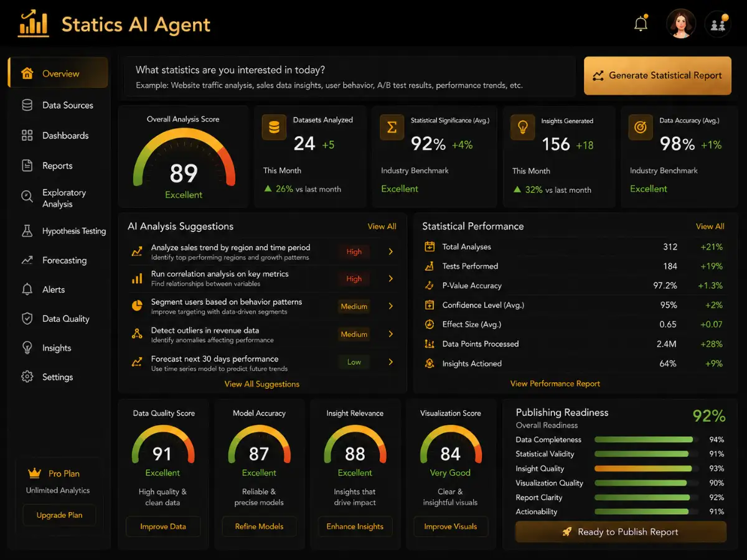Viewport: 747px width, 560px height.
Task: Click the Data Quality shield sidebar icon
Action: point(27,319)
